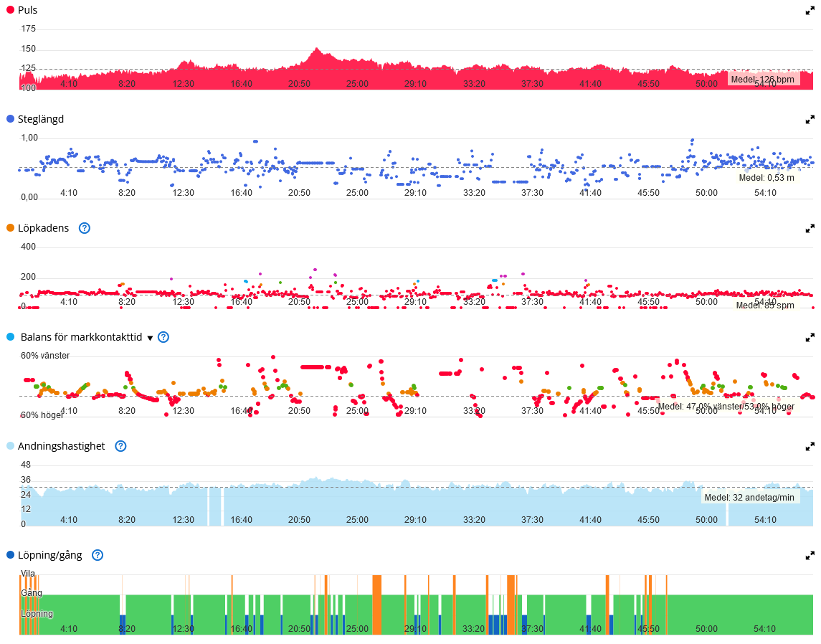Click the heart rate peak near 20:50
Screen dimensions: 821x644
tap(316, 50)
